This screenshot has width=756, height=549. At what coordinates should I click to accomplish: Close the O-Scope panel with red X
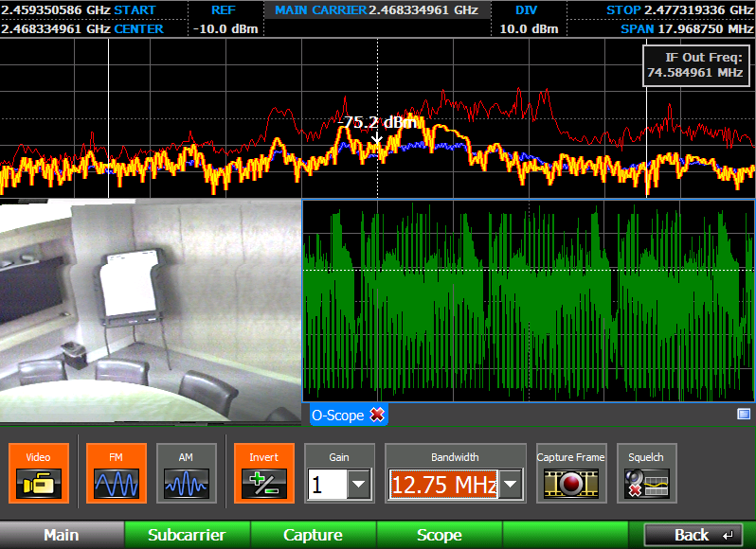point(377,415)
